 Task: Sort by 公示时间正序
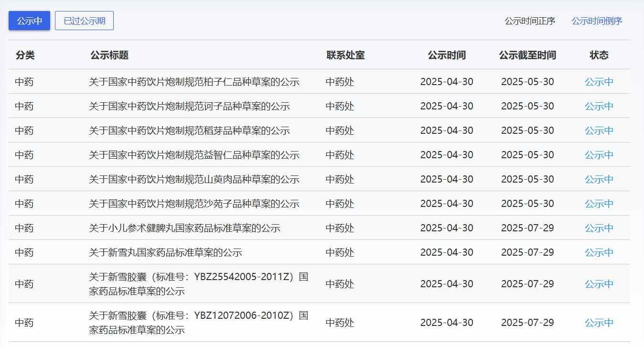[x=530, y=21]
